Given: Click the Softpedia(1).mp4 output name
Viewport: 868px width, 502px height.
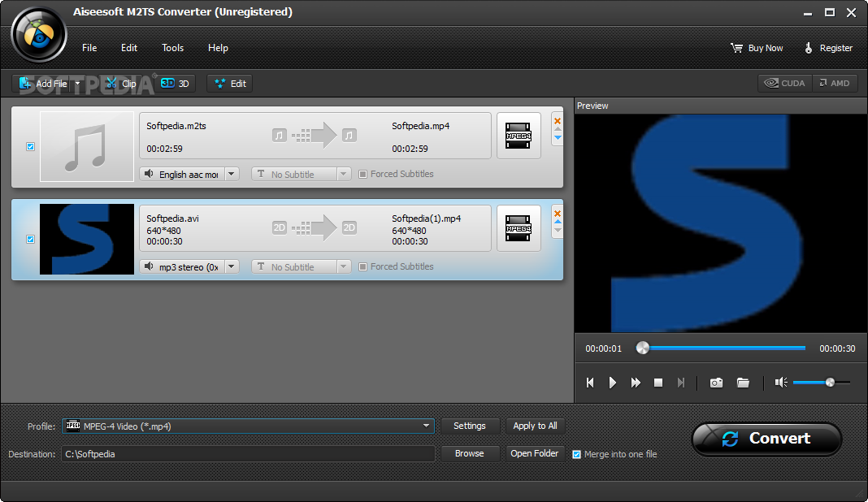Looking at the screenshot, I should [426, 219].
